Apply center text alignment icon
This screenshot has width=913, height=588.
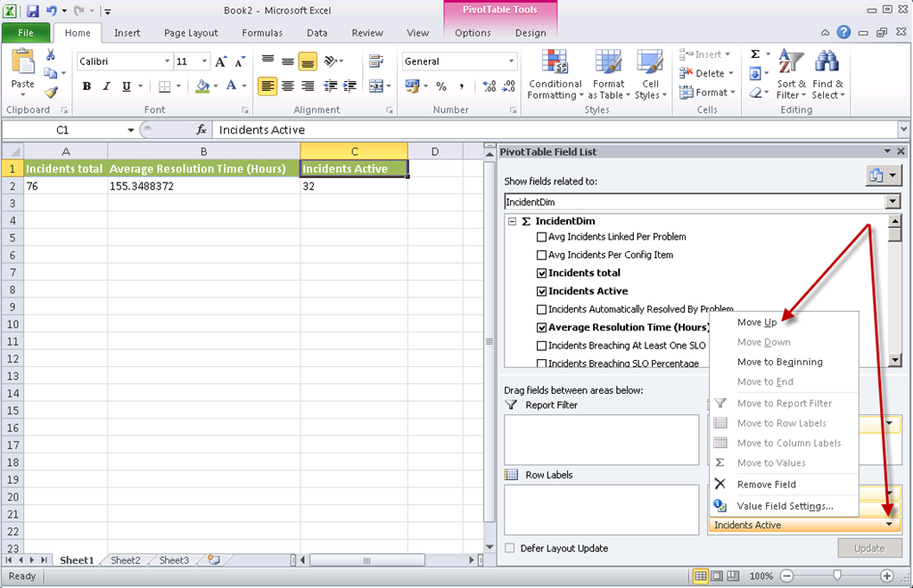click(288, 86)
